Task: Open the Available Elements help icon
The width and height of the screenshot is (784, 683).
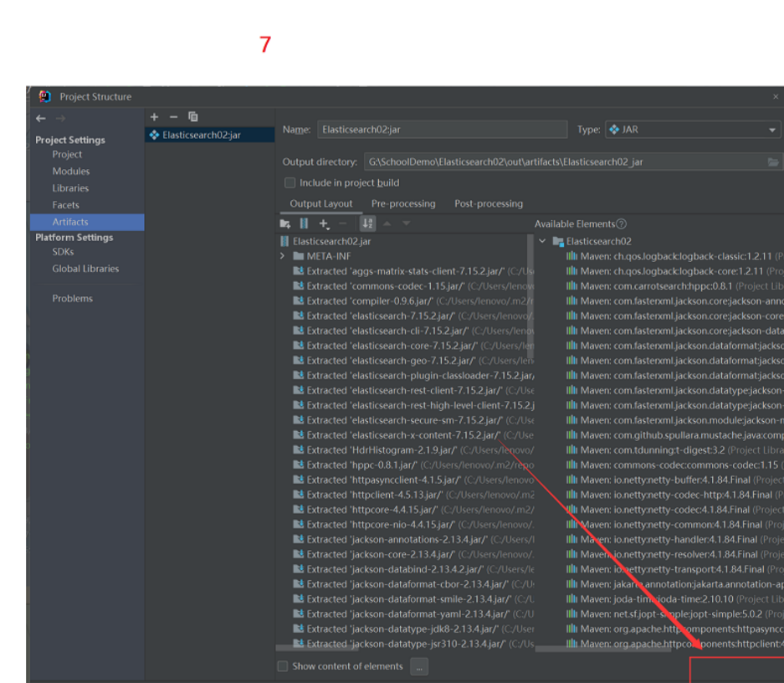Action: (621, 223)
